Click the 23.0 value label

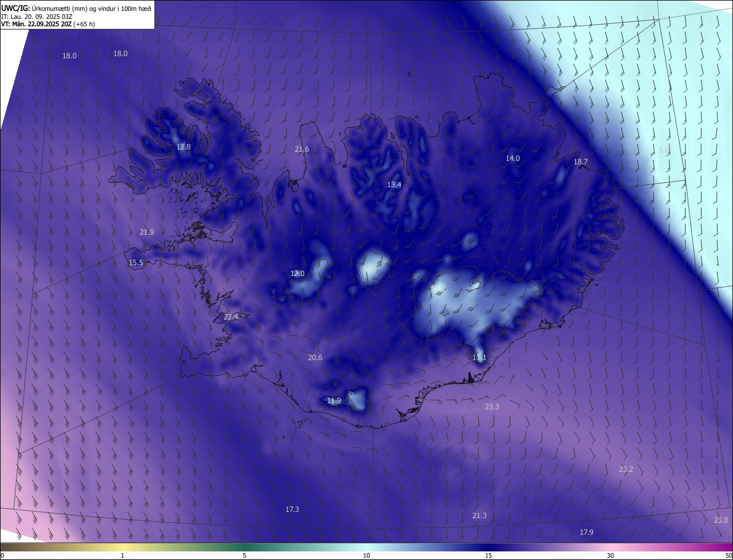721,520
